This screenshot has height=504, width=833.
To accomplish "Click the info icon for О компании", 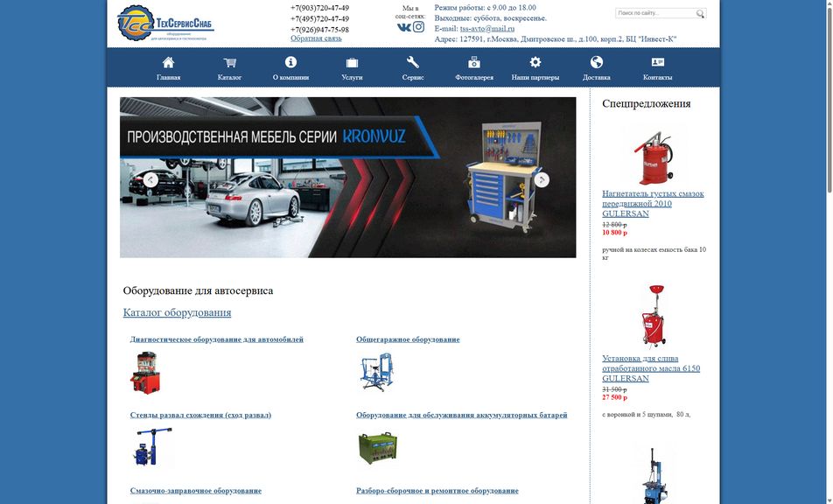I will (x=290, y=62).
